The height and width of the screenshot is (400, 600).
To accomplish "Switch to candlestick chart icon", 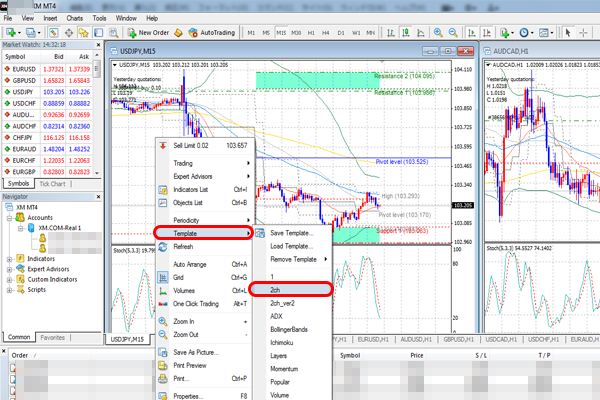I will (406, 33).
